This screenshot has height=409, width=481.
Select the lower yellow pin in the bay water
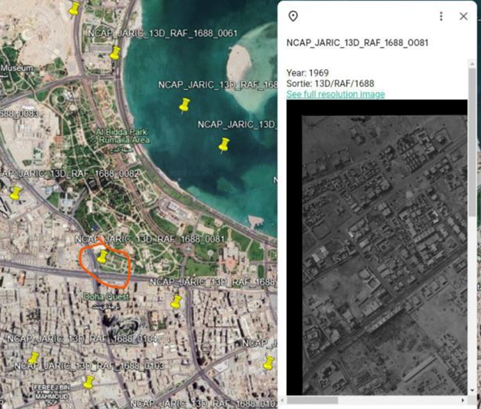(224, 145)
